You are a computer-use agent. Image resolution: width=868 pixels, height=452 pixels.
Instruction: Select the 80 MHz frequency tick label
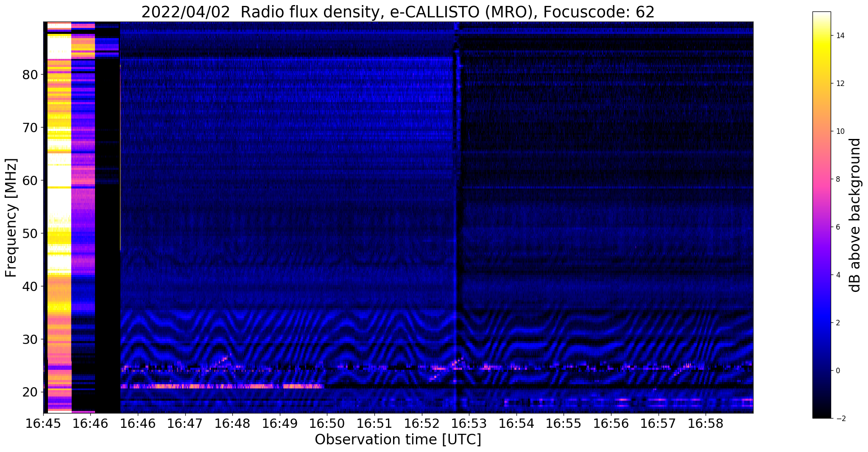pos(30,75)
